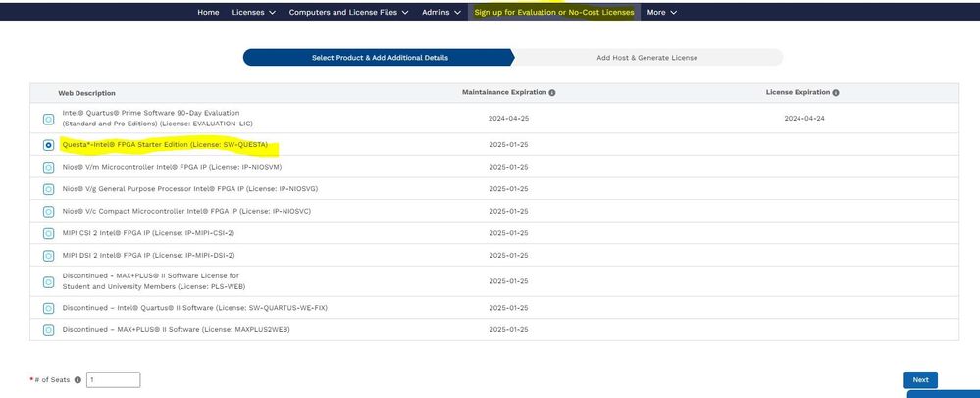Click the Web Description column header
The image size is (980, 398).
click(x=87, y=93)
